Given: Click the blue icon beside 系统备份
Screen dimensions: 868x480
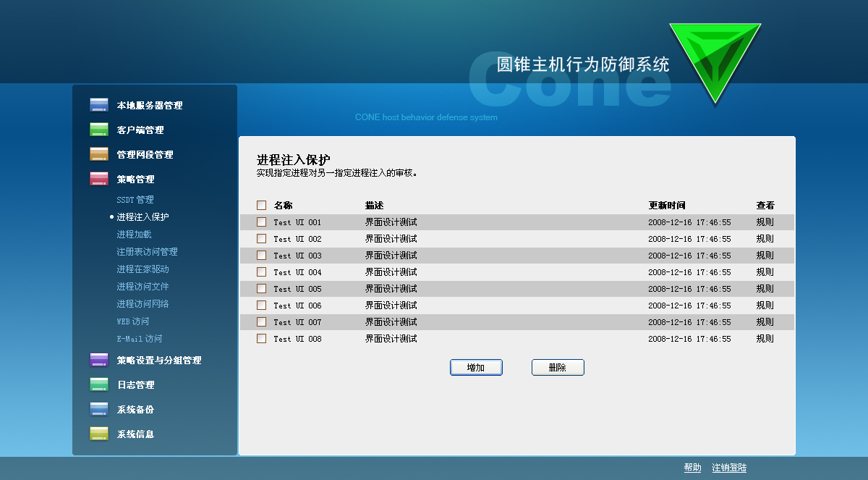Looking at the screenshot, I should pos(99,409).
